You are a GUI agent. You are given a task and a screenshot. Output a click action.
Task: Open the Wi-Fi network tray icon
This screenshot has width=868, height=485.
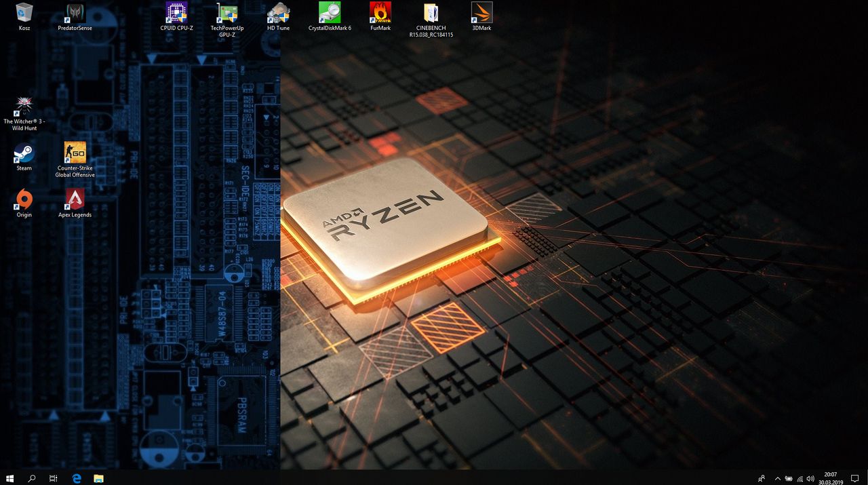coord(800,478)
